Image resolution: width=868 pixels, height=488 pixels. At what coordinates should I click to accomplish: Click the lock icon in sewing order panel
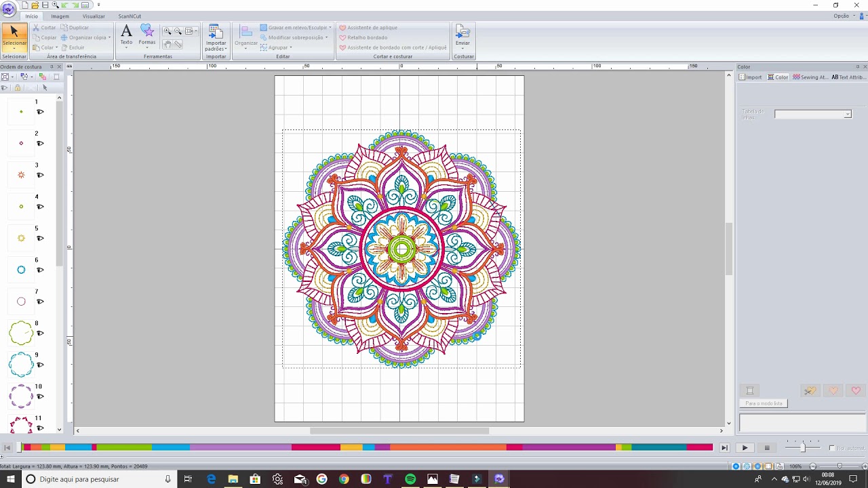click(x=18, y=87)
